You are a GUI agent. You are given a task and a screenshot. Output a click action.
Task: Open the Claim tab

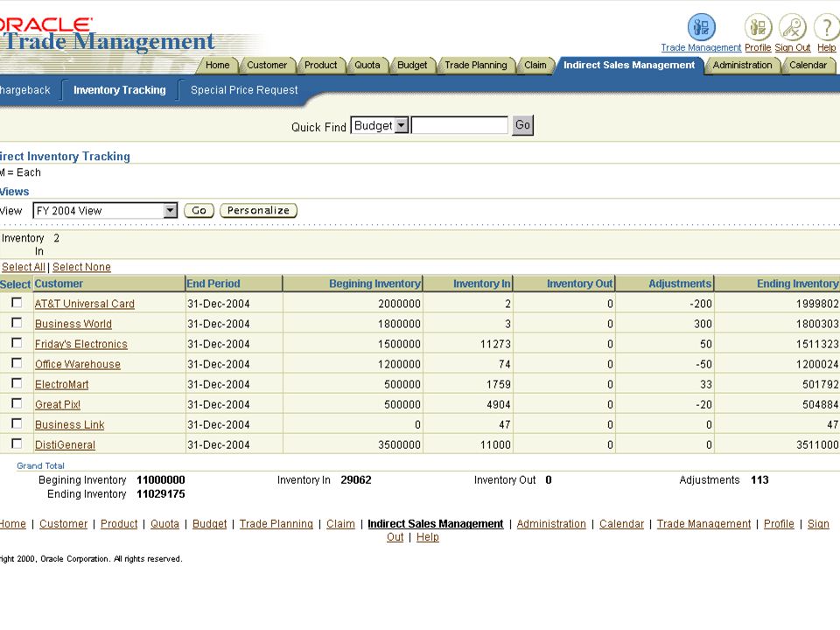point(535,66)
